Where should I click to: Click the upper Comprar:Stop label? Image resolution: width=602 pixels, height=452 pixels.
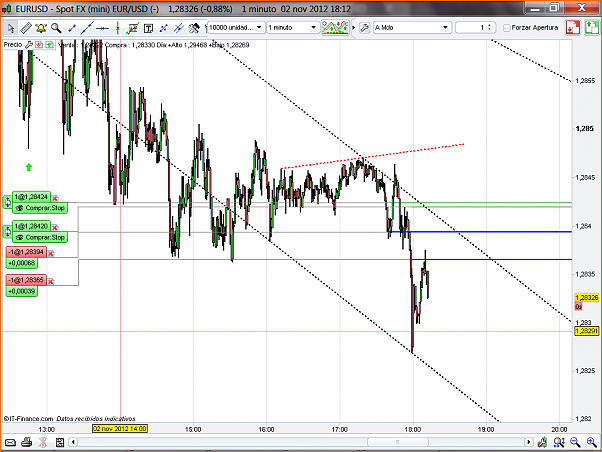pyautogui.click(x=40, y=208)
